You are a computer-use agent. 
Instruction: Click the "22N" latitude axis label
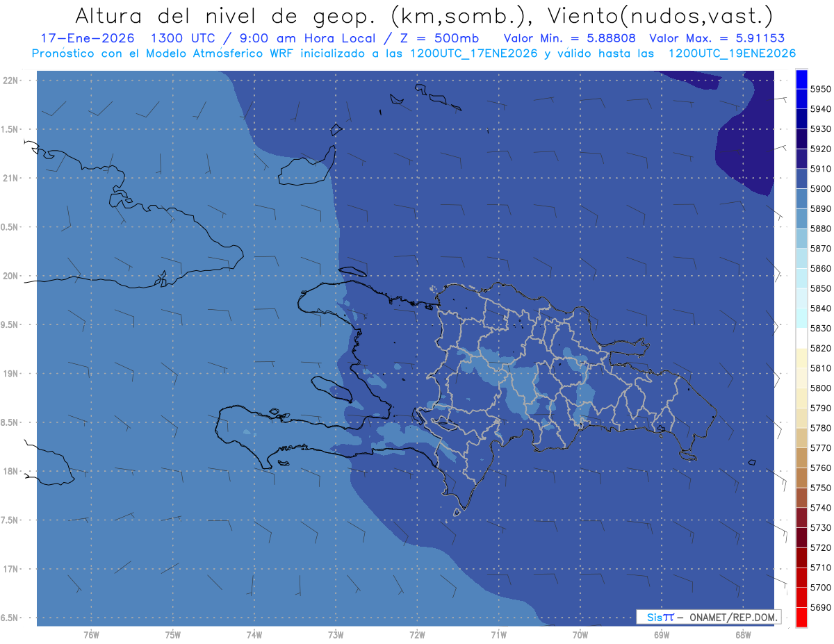(11, 81)
